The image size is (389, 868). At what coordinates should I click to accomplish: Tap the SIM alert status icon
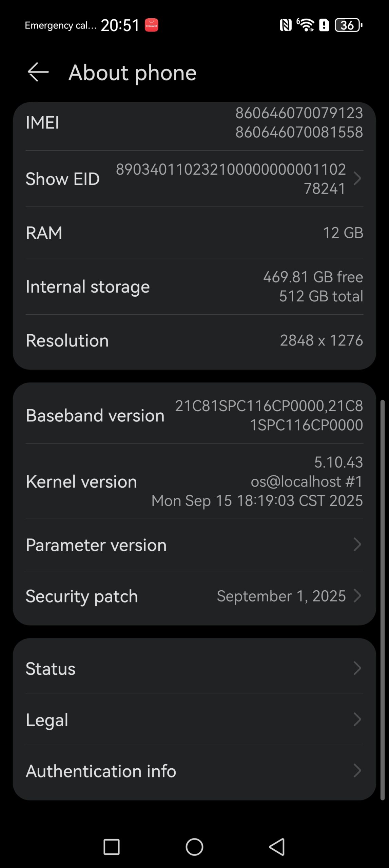[x=324, y=25]
